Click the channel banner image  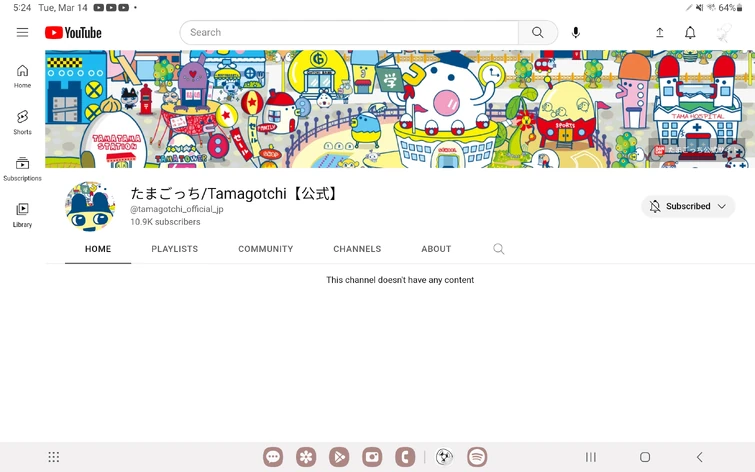pyautogui.click(x=400, y=109)
